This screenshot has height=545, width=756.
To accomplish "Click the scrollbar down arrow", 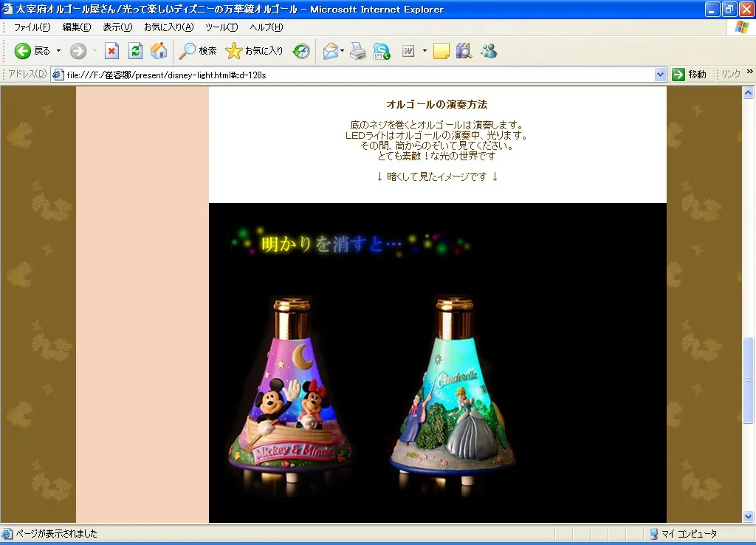I will coord(749,516).
